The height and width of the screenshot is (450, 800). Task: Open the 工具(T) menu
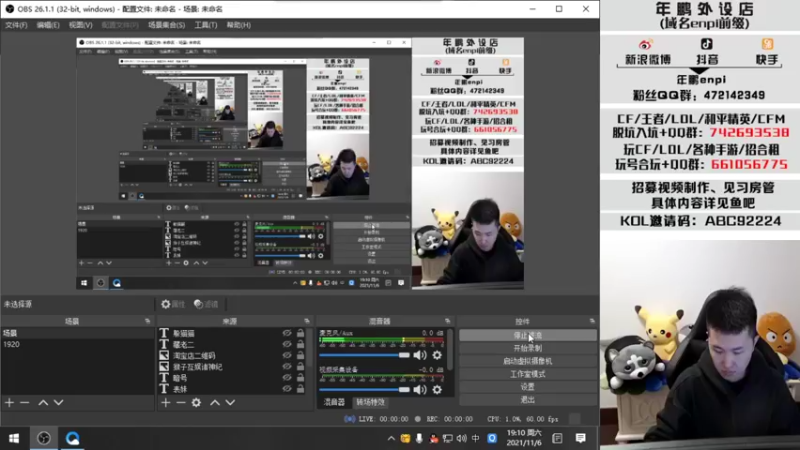tap(206, 25)
